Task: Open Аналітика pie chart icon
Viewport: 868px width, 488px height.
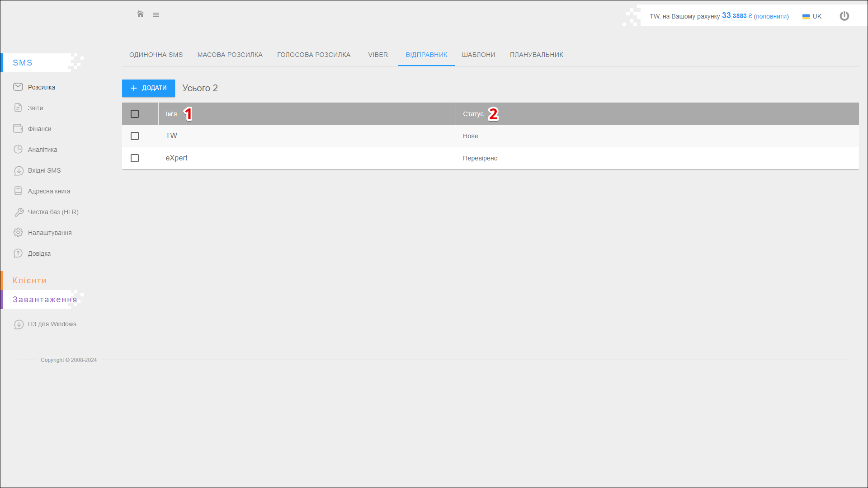Action: [x=18, y=149]
